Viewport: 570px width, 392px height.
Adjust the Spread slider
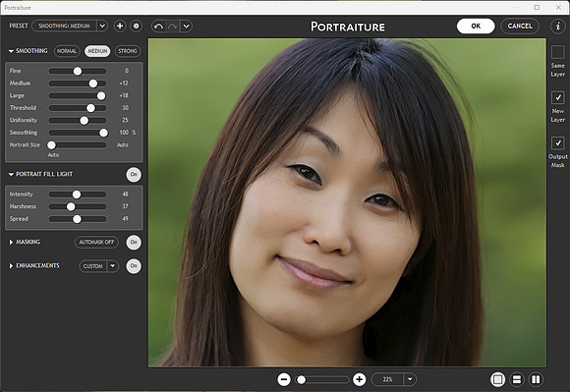[x=78, y=219]
